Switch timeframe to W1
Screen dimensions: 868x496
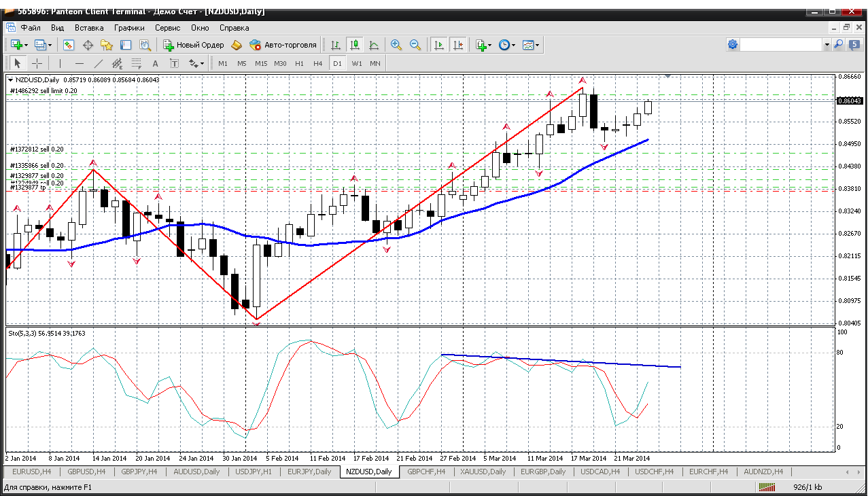(x=357, y=63)
